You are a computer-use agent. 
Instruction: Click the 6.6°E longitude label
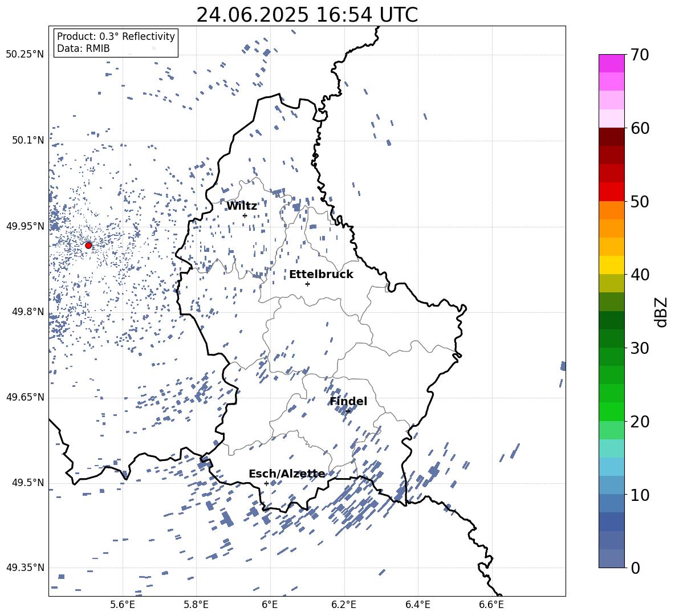click(x=491, y=605)
